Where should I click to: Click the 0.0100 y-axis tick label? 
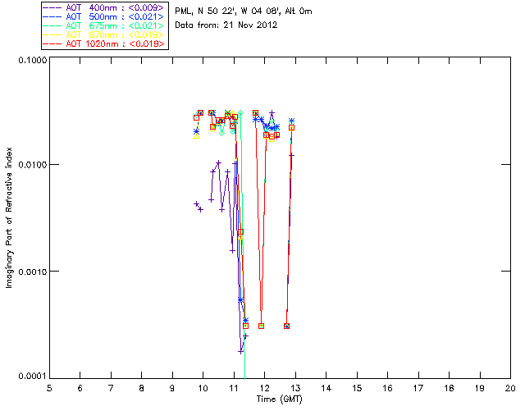coord(33,165)
